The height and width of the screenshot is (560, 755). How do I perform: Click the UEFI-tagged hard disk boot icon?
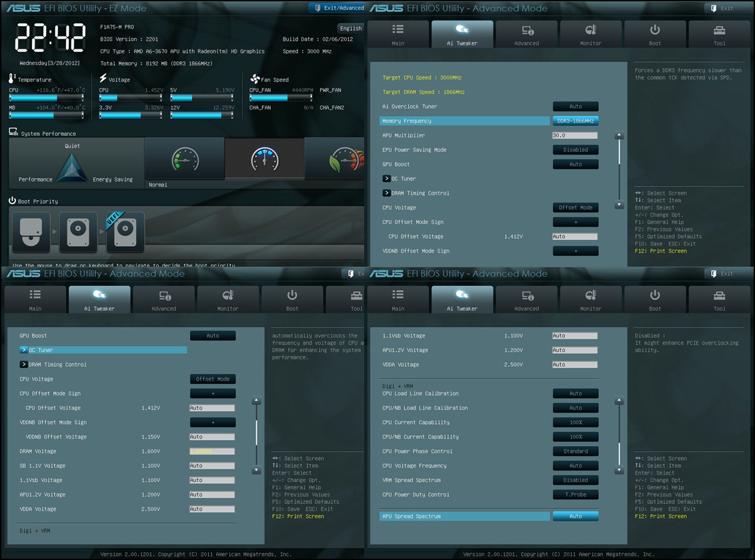pyautogui.click(x=125, y=233)
